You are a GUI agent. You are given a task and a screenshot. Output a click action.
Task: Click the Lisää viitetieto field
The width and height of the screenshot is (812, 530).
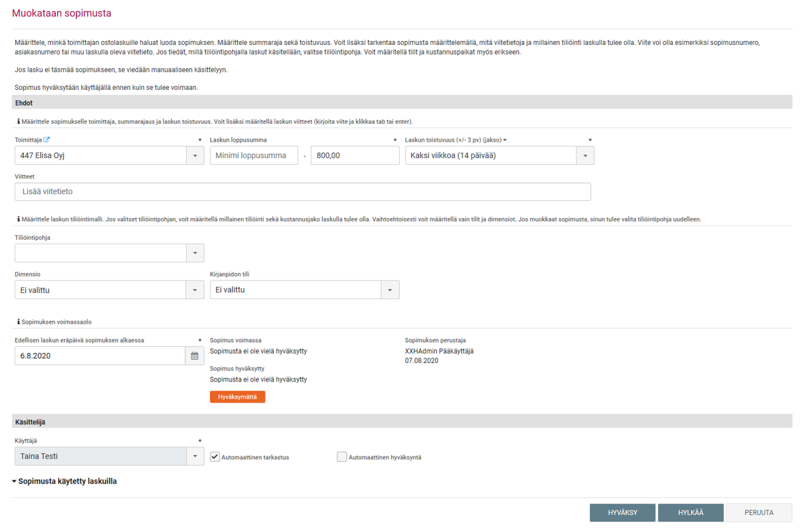[x=302, y=191]
